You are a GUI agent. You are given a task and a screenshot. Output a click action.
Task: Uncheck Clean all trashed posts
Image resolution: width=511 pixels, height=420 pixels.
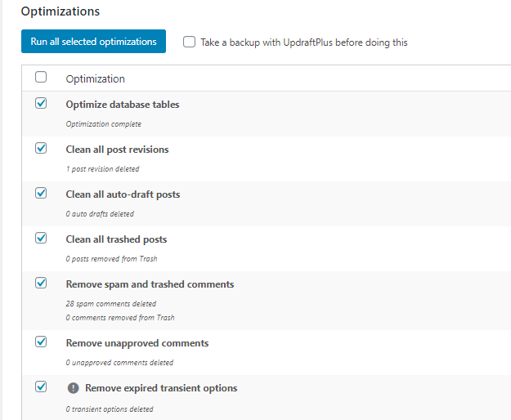tap(41, 238)
